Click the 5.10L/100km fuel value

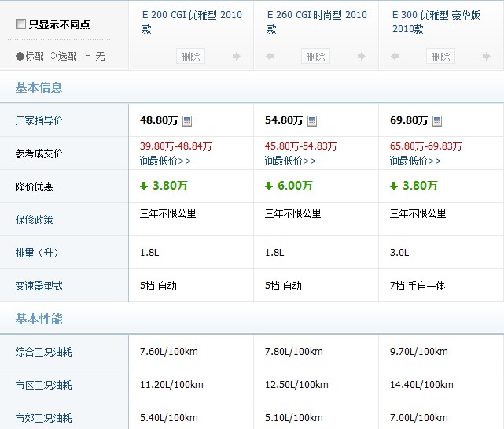294,418
